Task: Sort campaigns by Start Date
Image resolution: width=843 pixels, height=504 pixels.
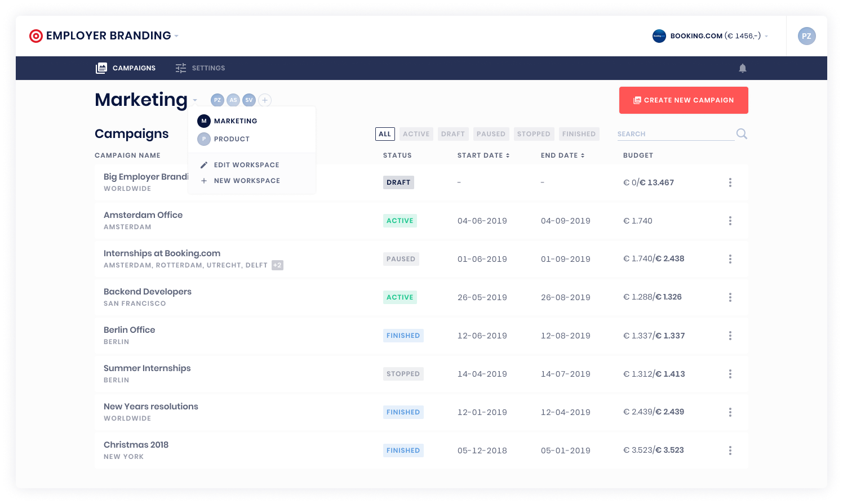Action: tap(483, 155)
